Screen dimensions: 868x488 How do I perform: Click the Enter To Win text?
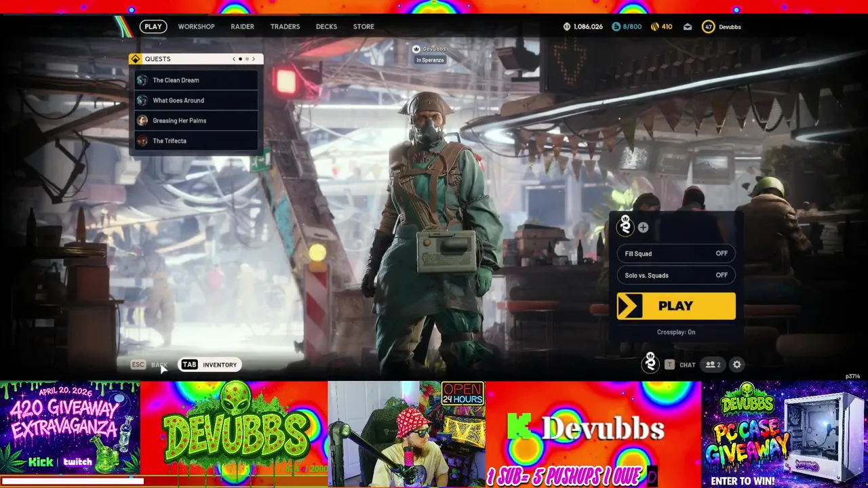pyautogui.click(x=743, y=481)
